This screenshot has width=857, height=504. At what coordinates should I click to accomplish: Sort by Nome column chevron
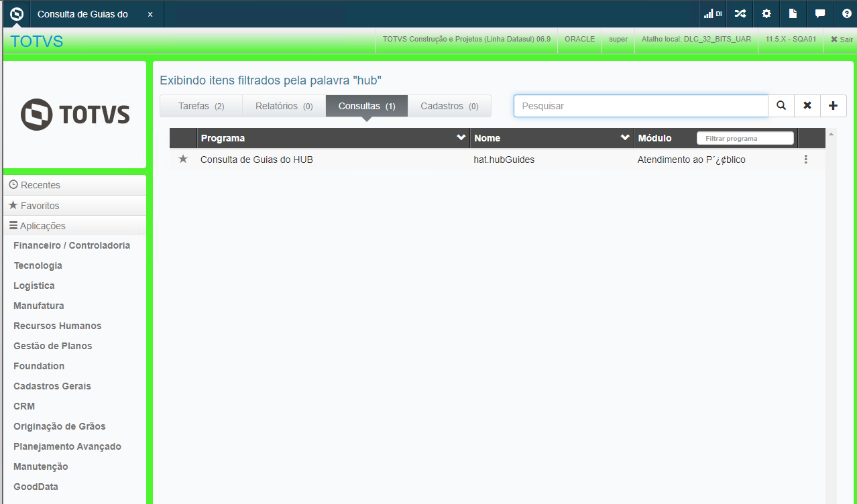click(625, 137)
